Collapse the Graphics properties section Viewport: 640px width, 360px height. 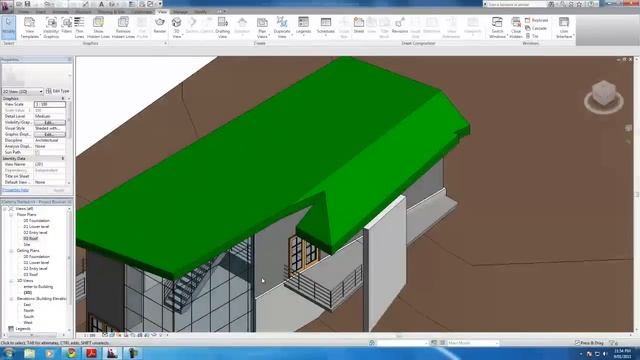click(63, 98)
